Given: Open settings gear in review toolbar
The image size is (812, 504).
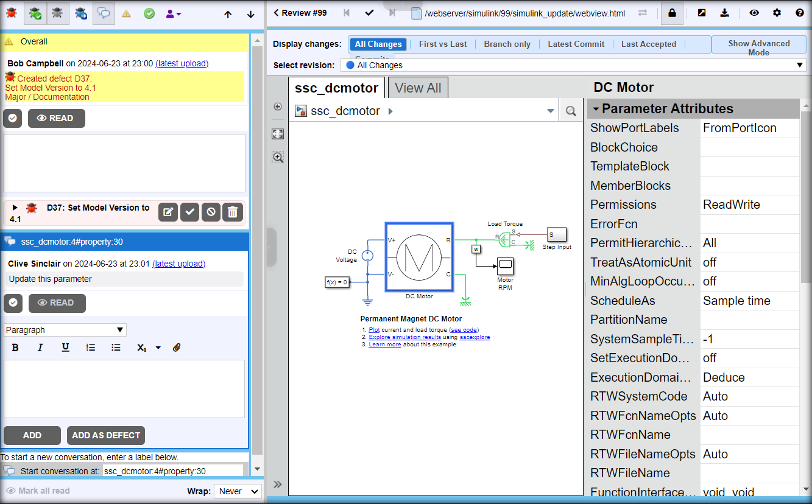Looking at the screenshot, I should click(x=777, y=13).
